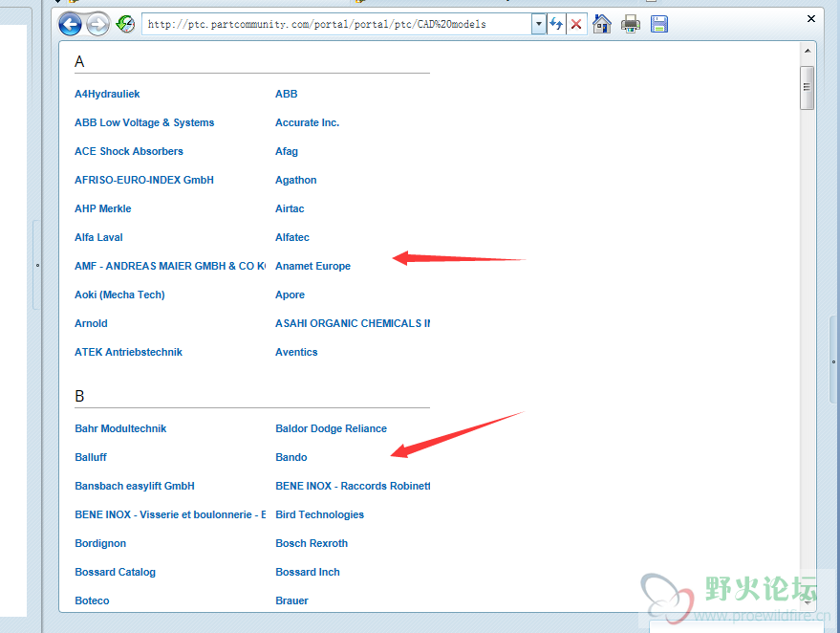Open the Arnold catalog link
This screenshot has width=840, height=633.
[x=91, y=323]
